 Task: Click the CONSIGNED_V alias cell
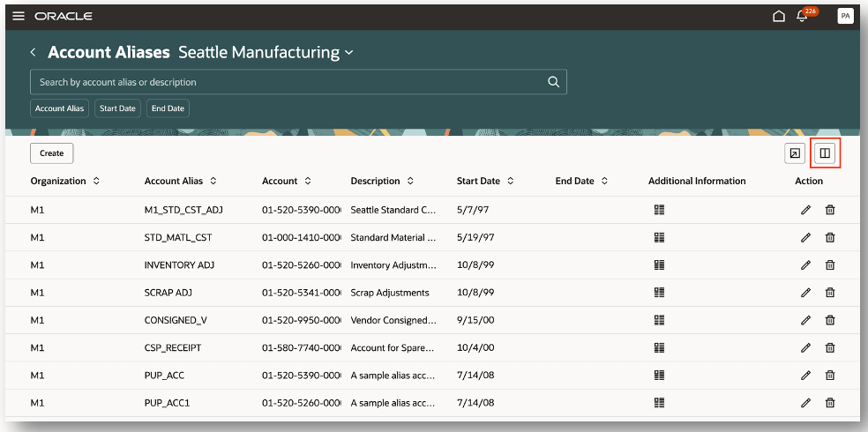(x=176, y=320)
